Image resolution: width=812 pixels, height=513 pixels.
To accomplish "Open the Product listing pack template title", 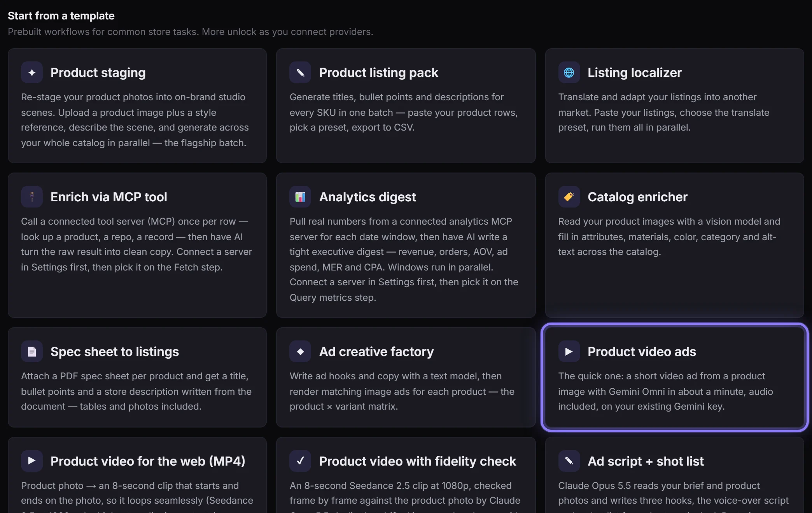I will point(378,73).
